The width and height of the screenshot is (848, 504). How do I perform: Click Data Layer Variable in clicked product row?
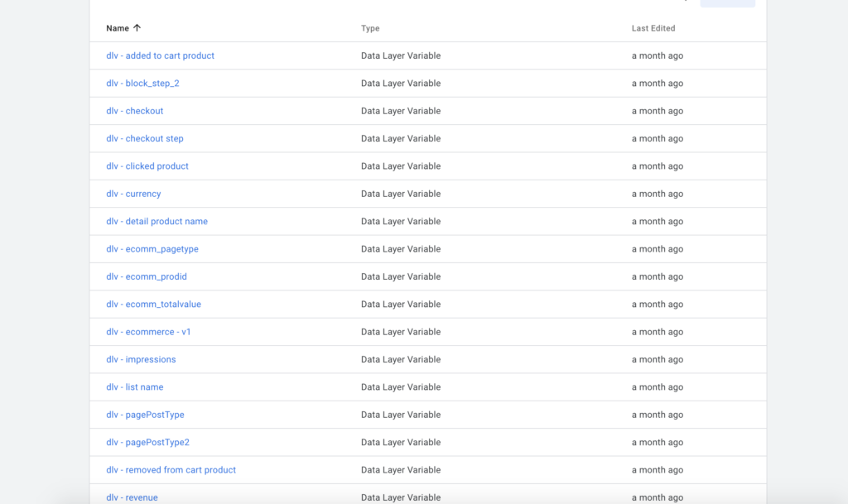point(401,166)
